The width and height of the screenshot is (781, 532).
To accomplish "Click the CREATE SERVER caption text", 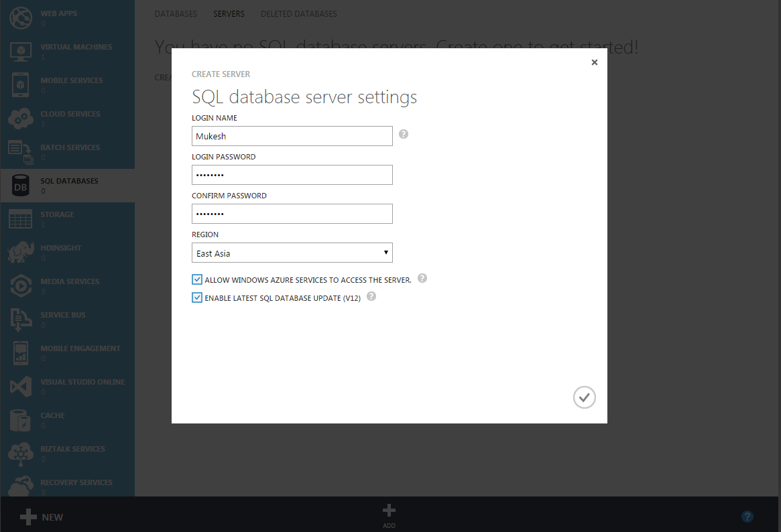I will pos(221,74).
